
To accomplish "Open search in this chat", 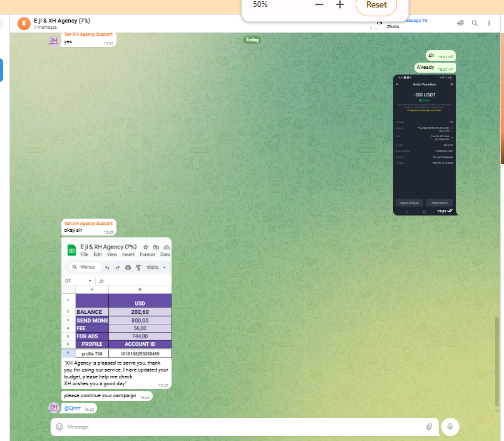I will click(x=475, y=23).
